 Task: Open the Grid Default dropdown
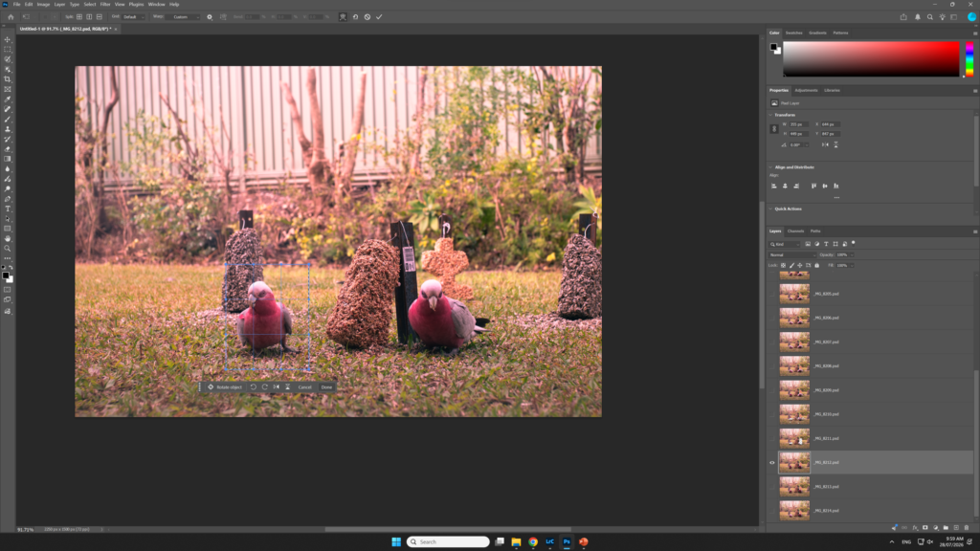click(134, 17)
